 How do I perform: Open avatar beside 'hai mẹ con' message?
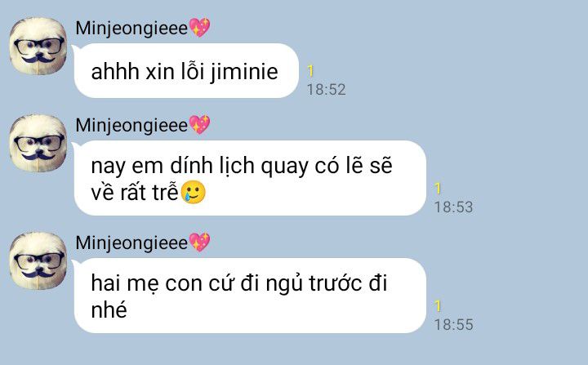[x=38, y=260]
